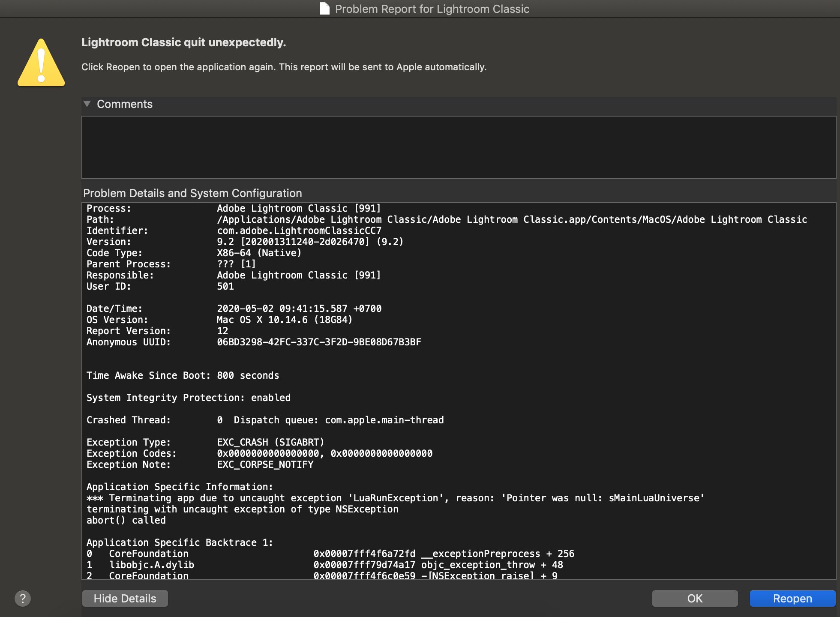Click the OS Version 'Mac OS X 10.14.6'
The height and width of the screenshot is (617, 840).
click(x=262, y=320)
